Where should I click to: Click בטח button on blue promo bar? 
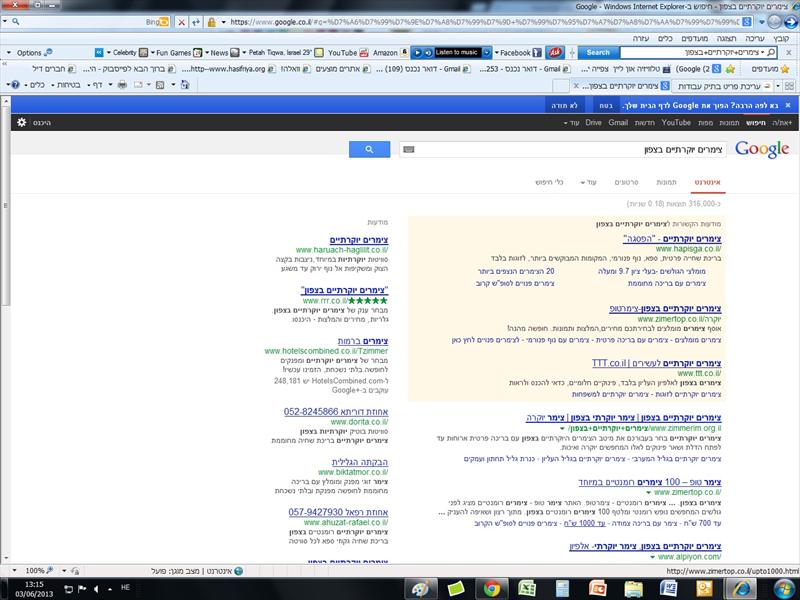pyautogui.click(x=606, y=105)
